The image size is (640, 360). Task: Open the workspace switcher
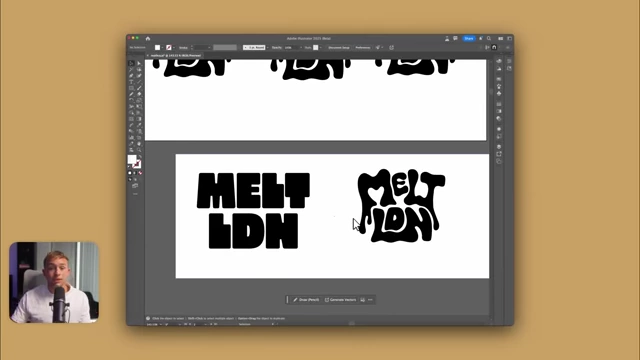click(509, 38)
